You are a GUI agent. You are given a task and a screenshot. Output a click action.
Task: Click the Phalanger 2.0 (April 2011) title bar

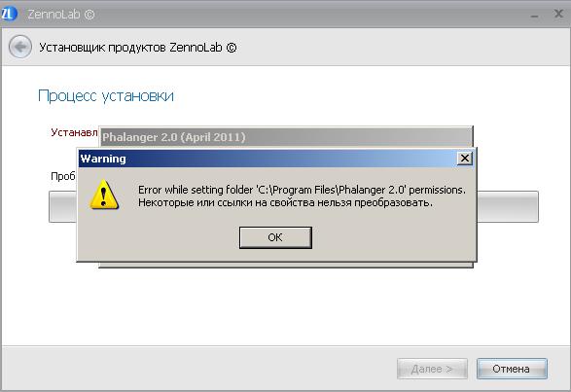(286, 137)
